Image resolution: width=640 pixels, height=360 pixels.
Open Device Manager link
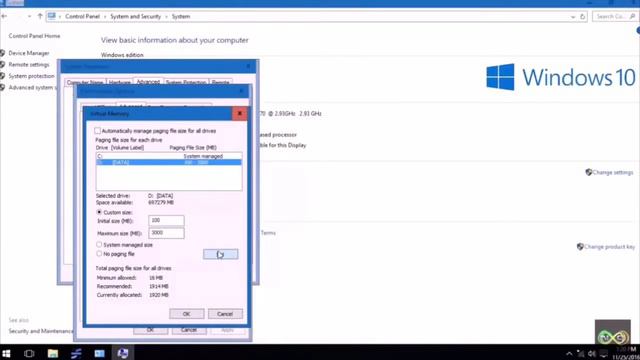(29, 53)
